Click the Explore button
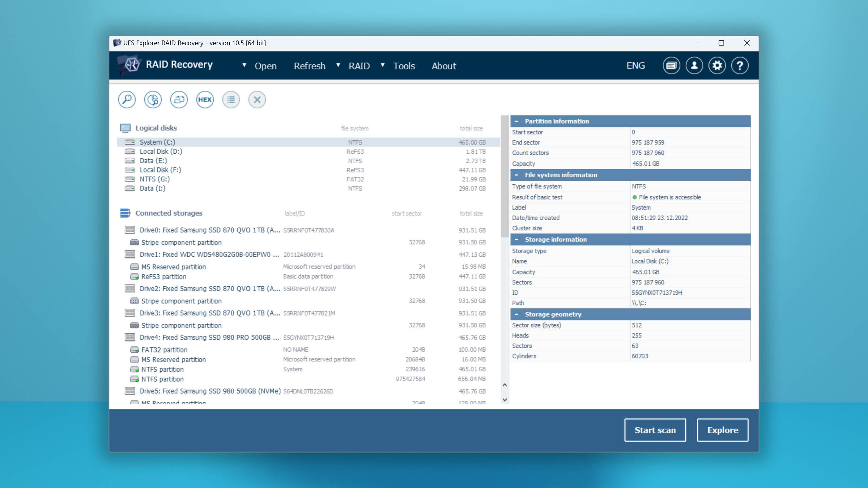The image size is (868, 488). coord(723,430)
